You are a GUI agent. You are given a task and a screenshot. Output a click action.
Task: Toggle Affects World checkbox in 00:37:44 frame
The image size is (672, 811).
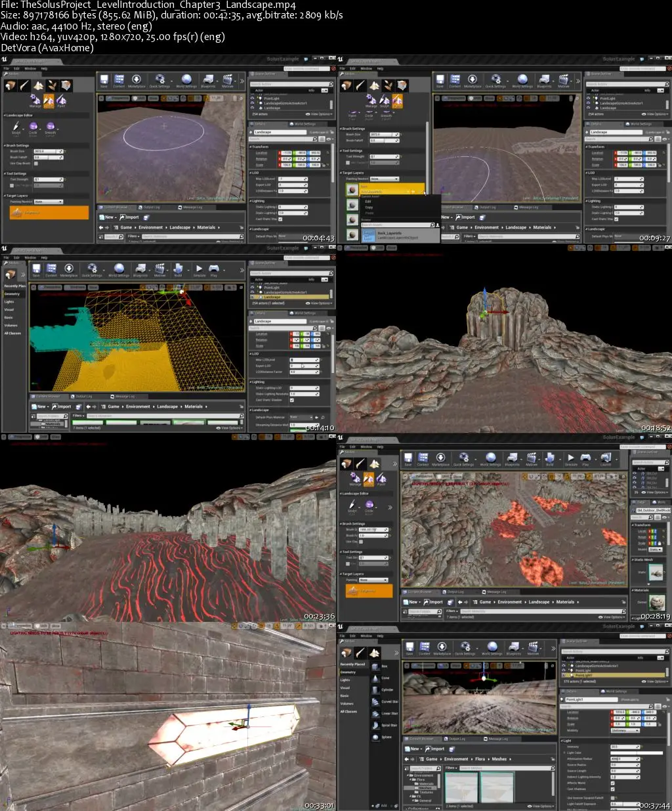coord(612,783)
